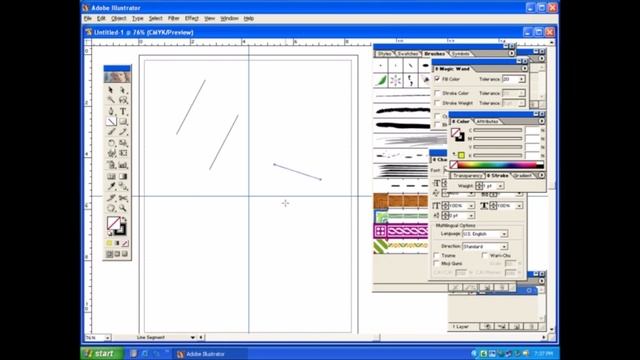The image size is (640, 360).
Task: Select the Line Segment tool
Action: coord(111,122)
